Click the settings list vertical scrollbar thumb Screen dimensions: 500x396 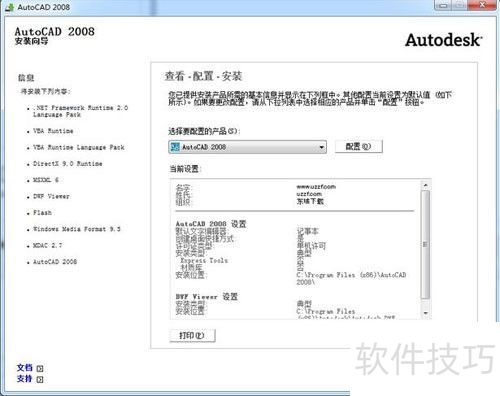(x=425, y=244)
